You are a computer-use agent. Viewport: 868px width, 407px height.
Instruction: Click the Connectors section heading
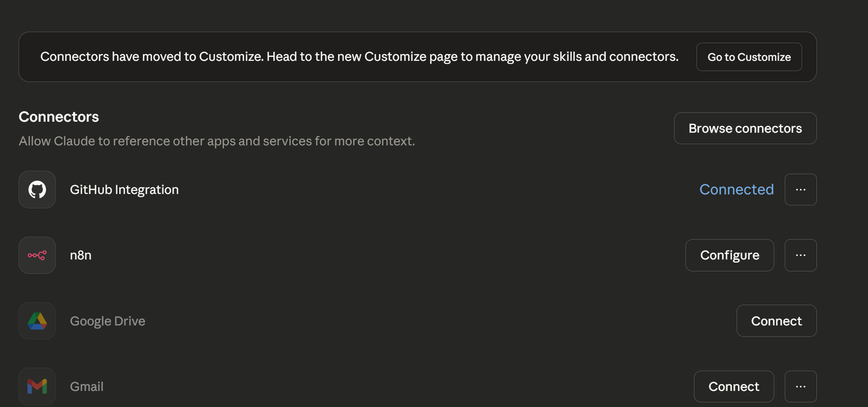coord(59,117)
